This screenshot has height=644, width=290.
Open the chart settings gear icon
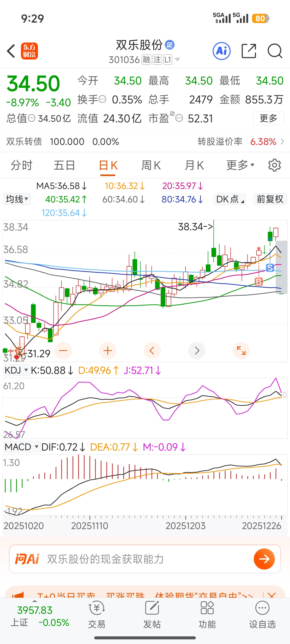coord(274,165)
